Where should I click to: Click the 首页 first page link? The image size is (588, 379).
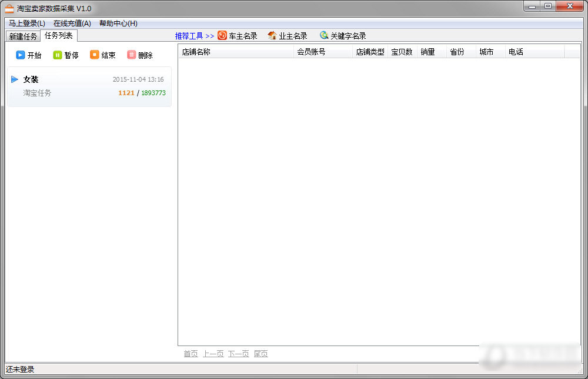tap(191, 354)
